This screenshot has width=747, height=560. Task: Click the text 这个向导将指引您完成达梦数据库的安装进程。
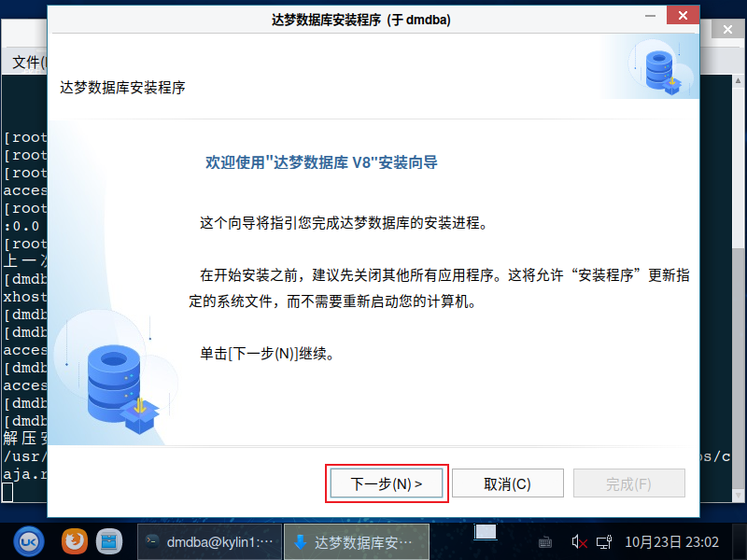pyautogui.click(x=344, y=222)
